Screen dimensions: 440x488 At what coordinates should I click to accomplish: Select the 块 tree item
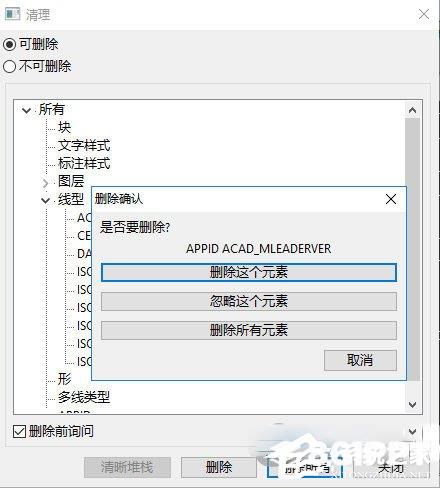pos(64,127)
